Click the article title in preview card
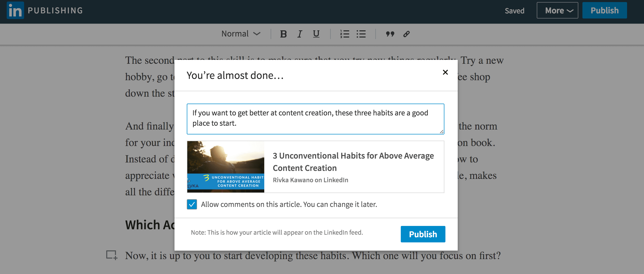Screen dimensions: 644x274 pyautogui.click(x=353, y=162)
